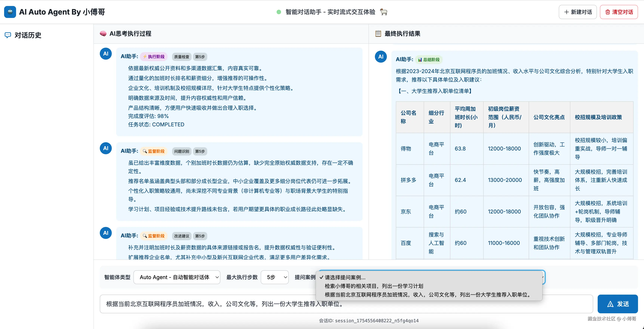Click the green online status dot
644x329 pixels.
pyautogui.click(x=279, y=12)
